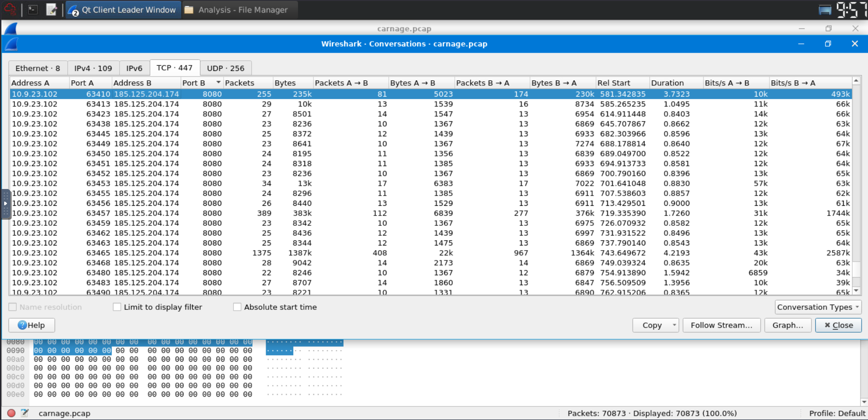
Task: Click the Copy button
Action: click(652, 325)
